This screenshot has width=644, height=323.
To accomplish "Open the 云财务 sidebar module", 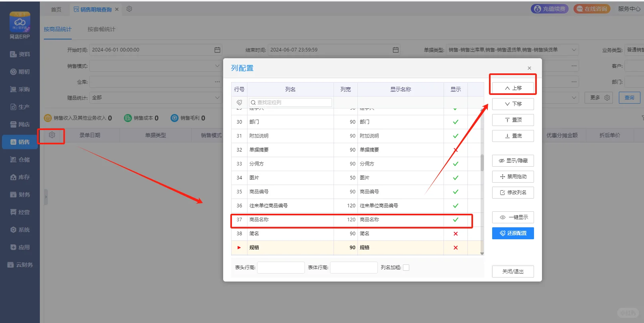I will click(x=20, y=265).
